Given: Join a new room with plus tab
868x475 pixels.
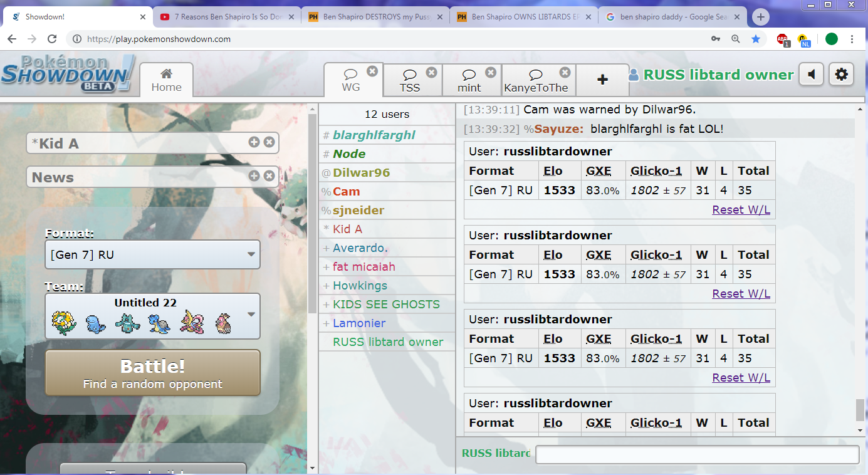Looking at the screenshot, I should click(602, 80).
